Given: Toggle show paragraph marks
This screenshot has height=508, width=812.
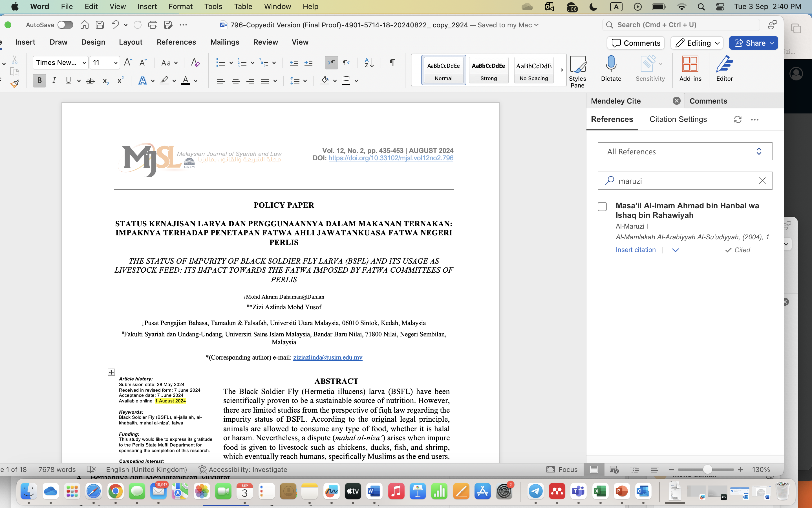Looking at the screenshot, I should coord(392,62).
